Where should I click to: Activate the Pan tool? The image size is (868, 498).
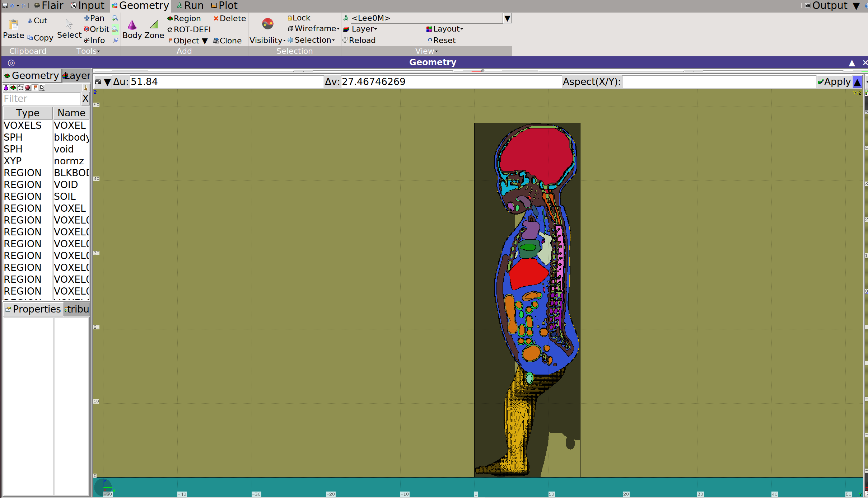[94, 18]
